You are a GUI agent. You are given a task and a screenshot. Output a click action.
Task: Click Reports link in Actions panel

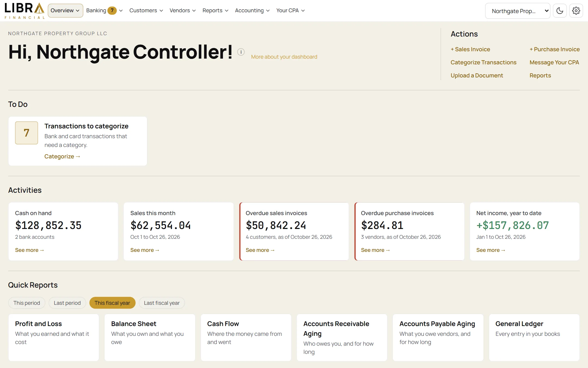pyautogui.click(x=540, y=76)
